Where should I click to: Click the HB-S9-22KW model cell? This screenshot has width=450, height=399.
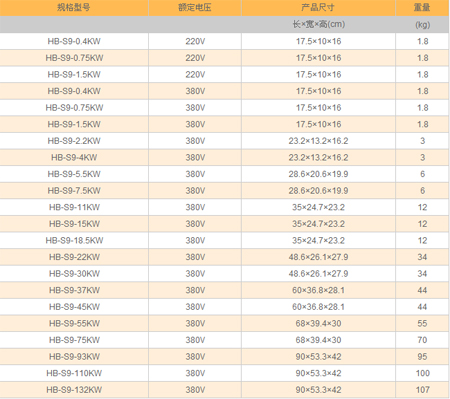(74, 257)
